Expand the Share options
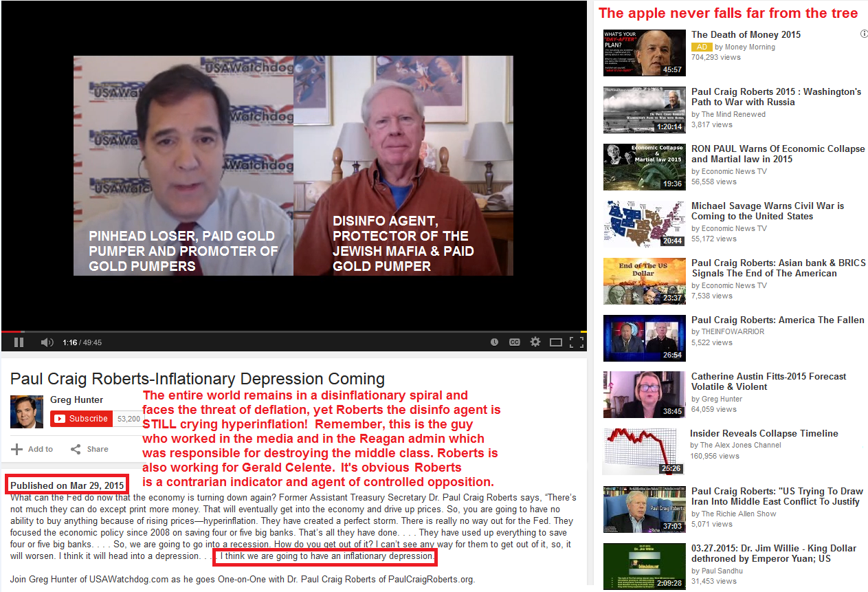 pyautogui.click(x=89, y=449)
